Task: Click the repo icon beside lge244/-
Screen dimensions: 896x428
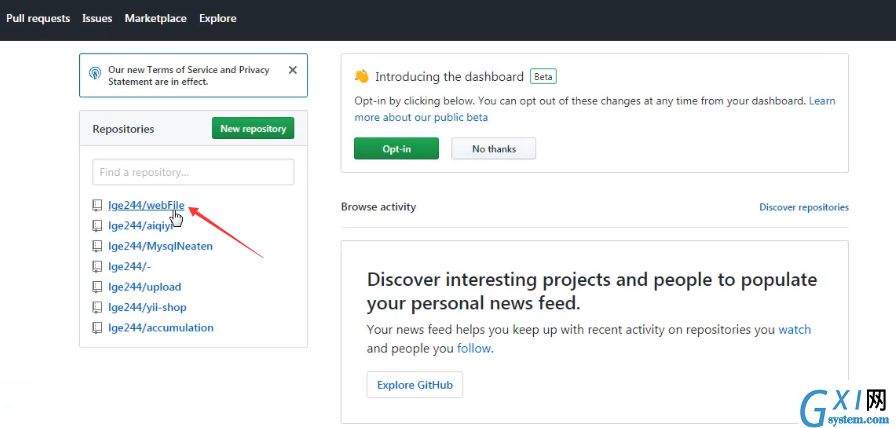Action: [x=97, y=267]
